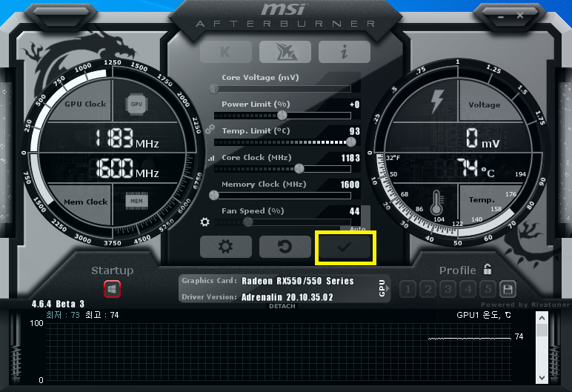Image resolution: width=572 pixels, height=392 pixels.
Task: Open the information (i) panel button
Action: point(344,52)
